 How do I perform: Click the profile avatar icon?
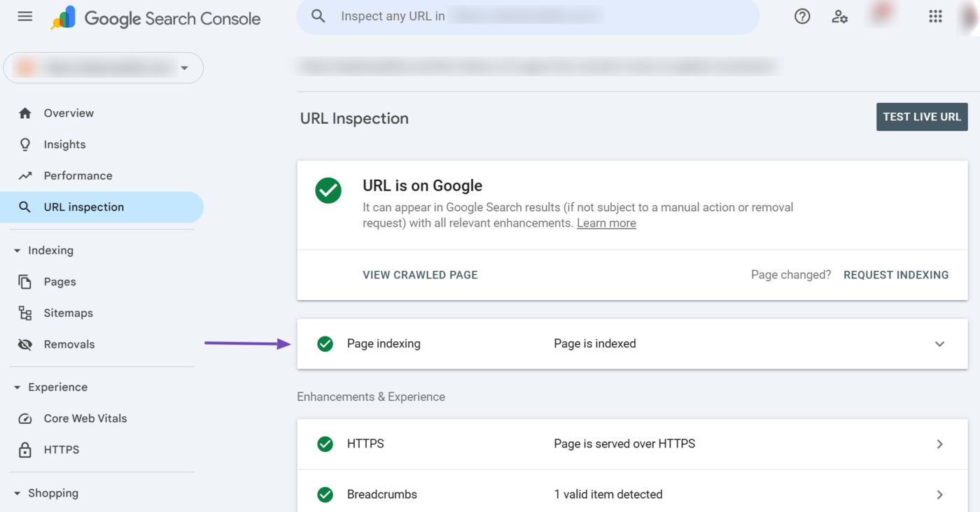pos(968,16)
